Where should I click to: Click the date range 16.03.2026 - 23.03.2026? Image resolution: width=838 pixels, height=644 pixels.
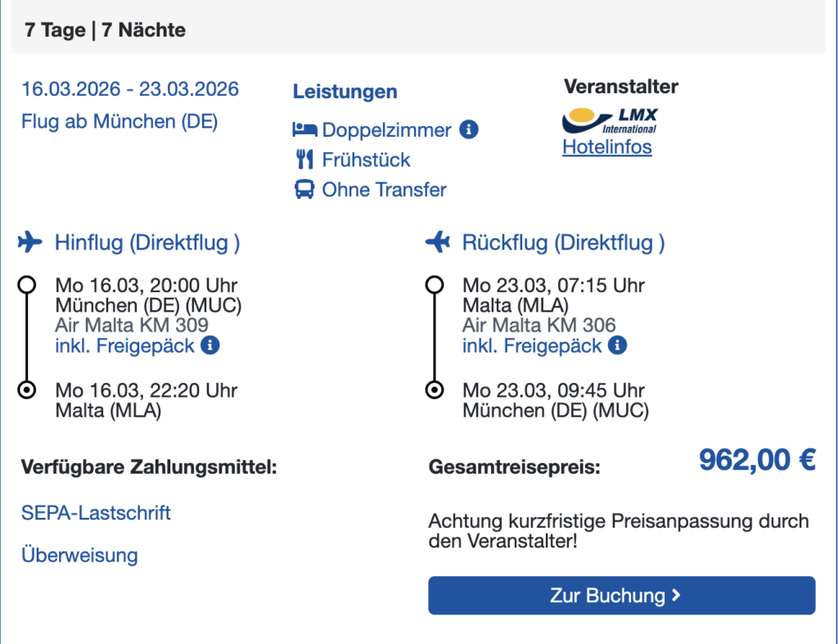(x=130, y=89)
